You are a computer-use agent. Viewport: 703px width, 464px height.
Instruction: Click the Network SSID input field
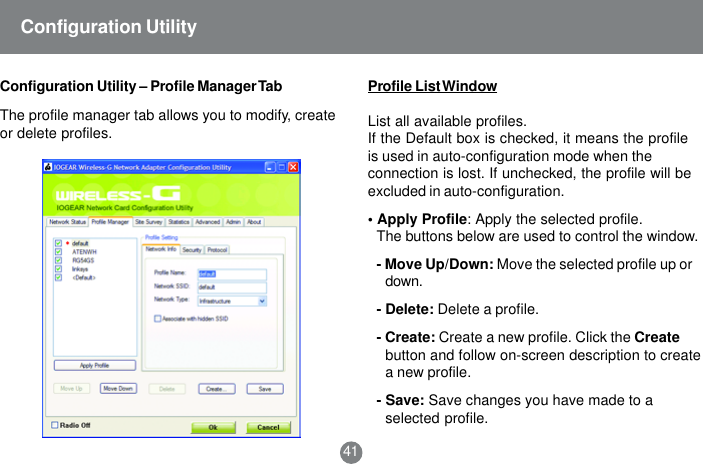[x=232, y=287]
